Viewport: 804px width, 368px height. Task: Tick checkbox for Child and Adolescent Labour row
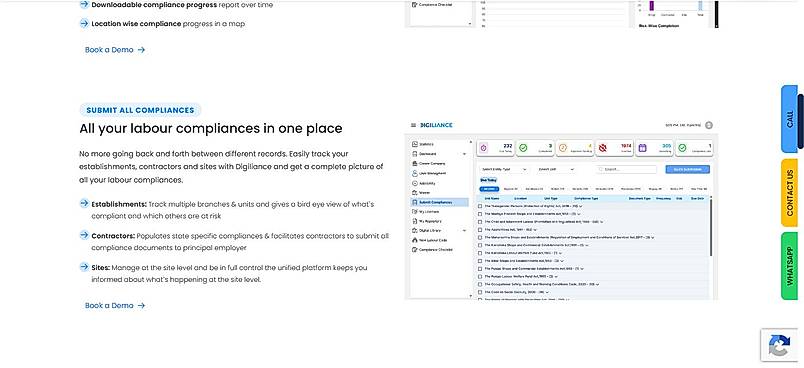(480, 222)
